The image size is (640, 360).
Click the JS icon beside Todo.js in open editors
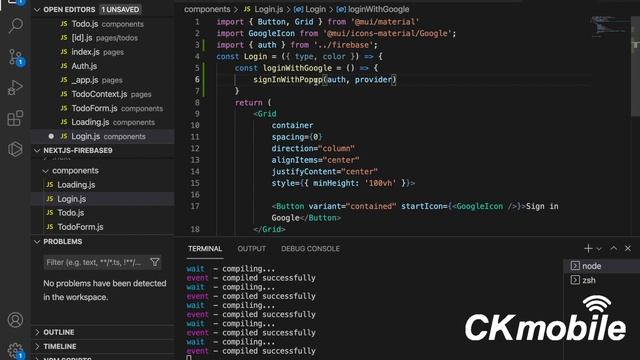pyautogui.click(x=64, y=24)
